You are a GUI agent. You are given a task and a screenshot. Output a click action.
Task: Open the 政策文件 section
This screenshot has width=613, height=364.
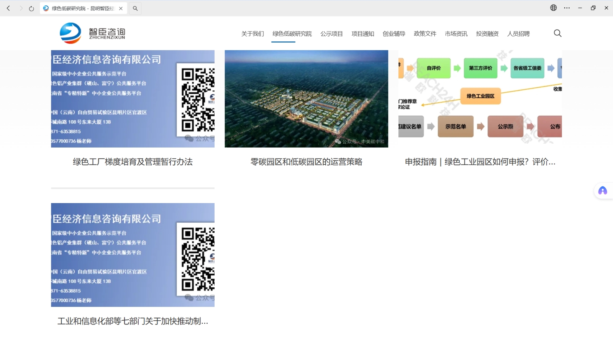pos(425,34)
